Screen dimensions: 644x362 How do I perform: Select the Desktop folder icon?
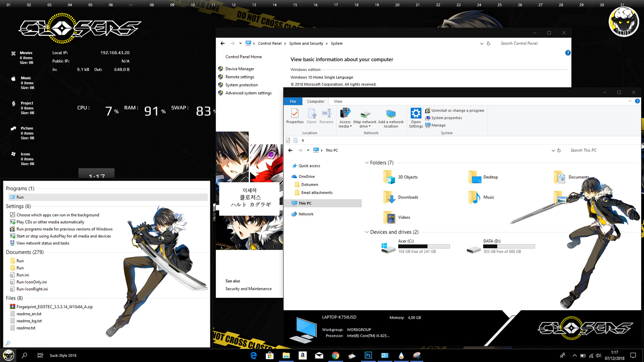pos(474,177)
